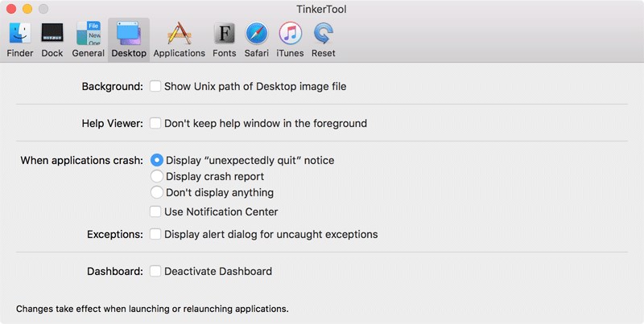Enable Use Notification Center checkbox
Image resolution: width=644 pixels, height=324 pixels.
pyautogui.click(x=155, y=211)
